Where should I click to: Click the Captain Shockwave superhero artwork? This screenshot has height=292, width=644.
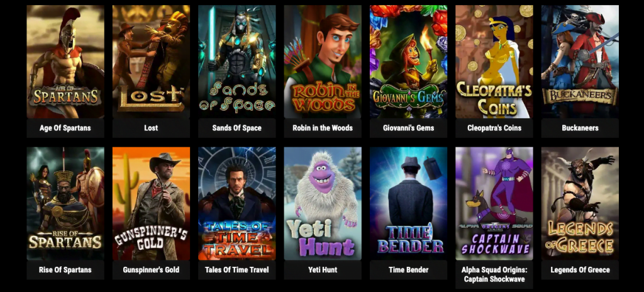coord(494,203)
